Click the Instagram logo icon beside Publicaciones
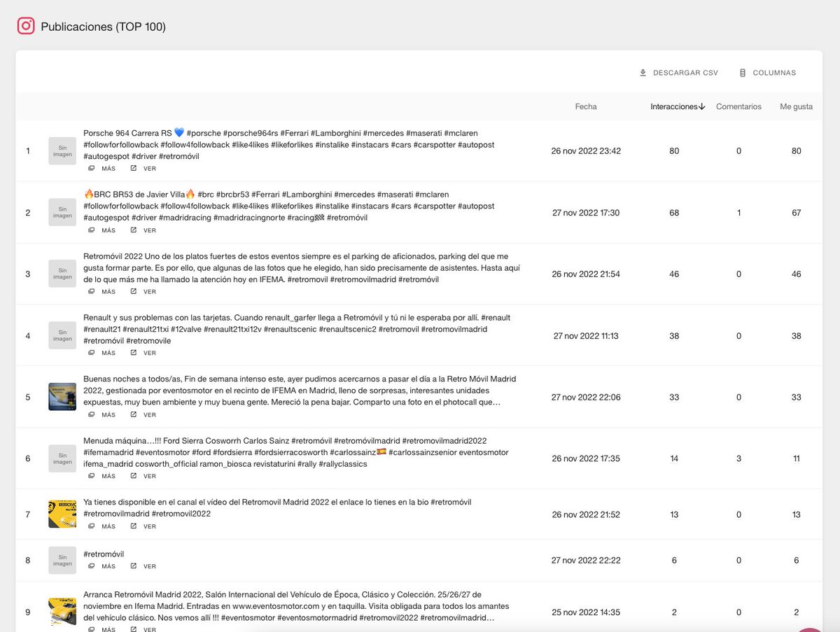The image size is (840, 632). [x=26, y=26]
